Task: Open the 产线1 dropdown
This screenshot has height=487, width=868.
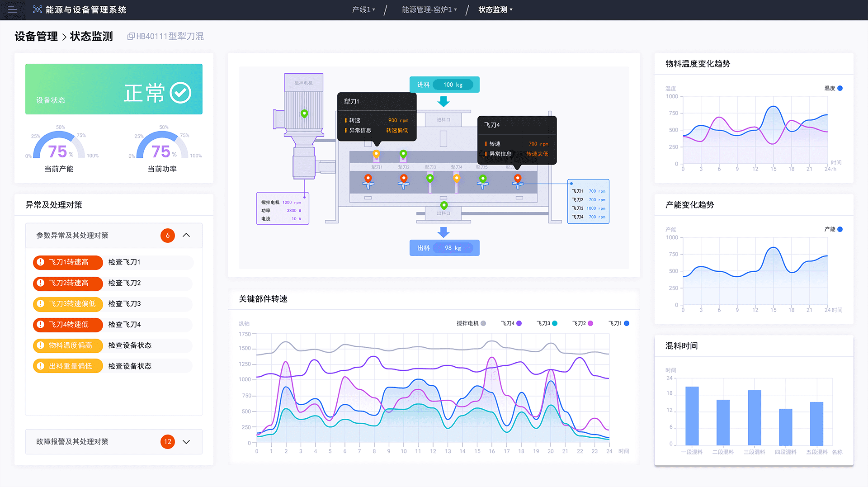Action: 363,9
